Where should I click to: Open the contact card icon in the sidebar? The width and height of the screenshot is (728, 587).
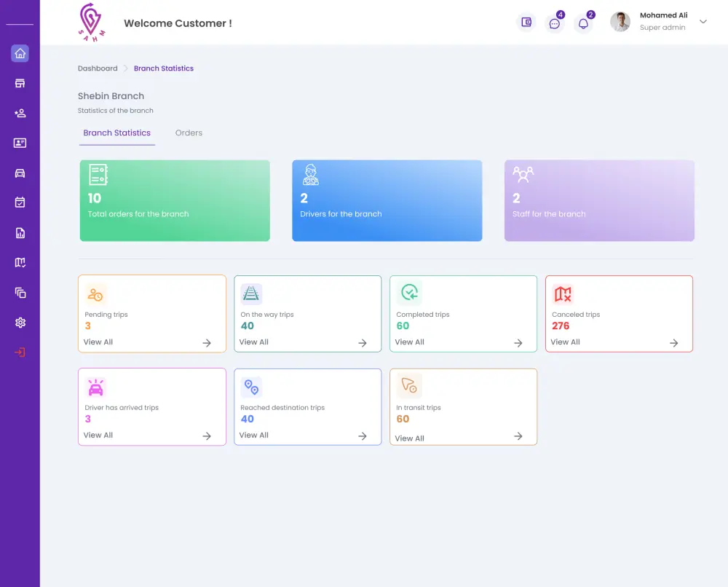[20, 143]
